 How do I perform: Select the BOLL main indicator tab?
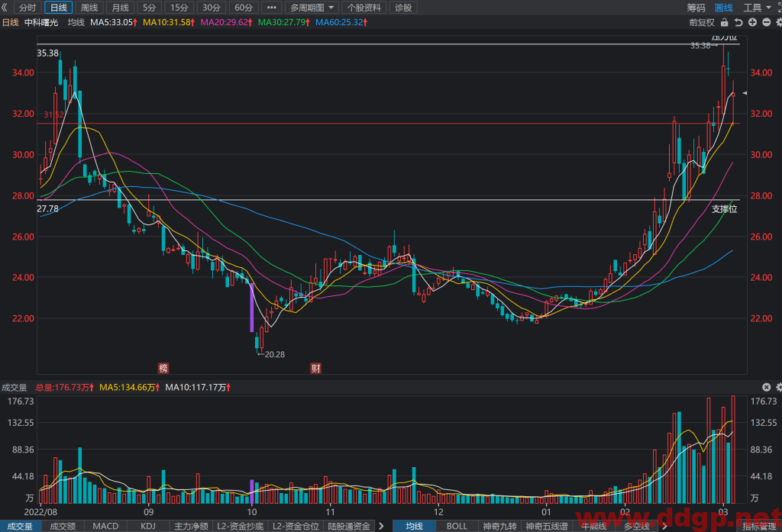pyautogui.click(x=457, y=526)
